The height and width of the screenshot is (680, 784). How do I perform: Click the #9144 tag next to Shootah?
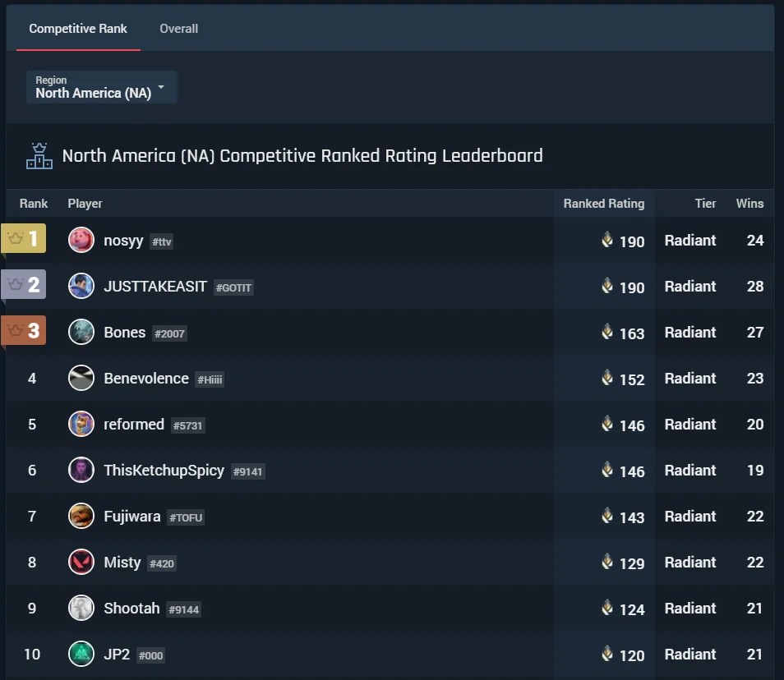(183, 609)
